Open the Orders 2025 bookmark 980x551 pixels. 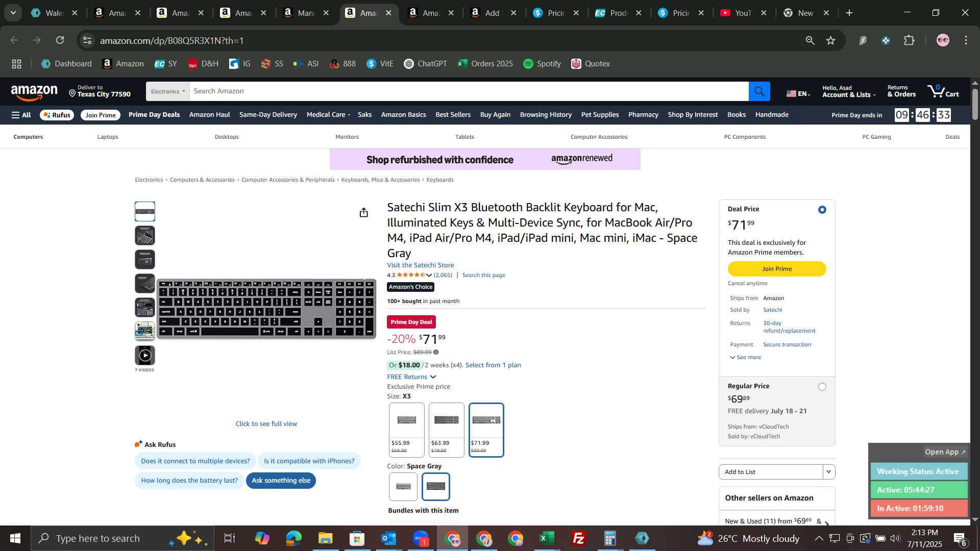(x=485, y=64)
